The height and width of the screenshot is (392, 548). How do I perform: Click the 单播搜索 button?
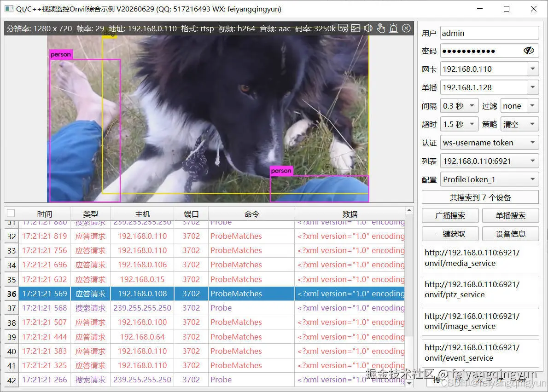coord(510,215)
